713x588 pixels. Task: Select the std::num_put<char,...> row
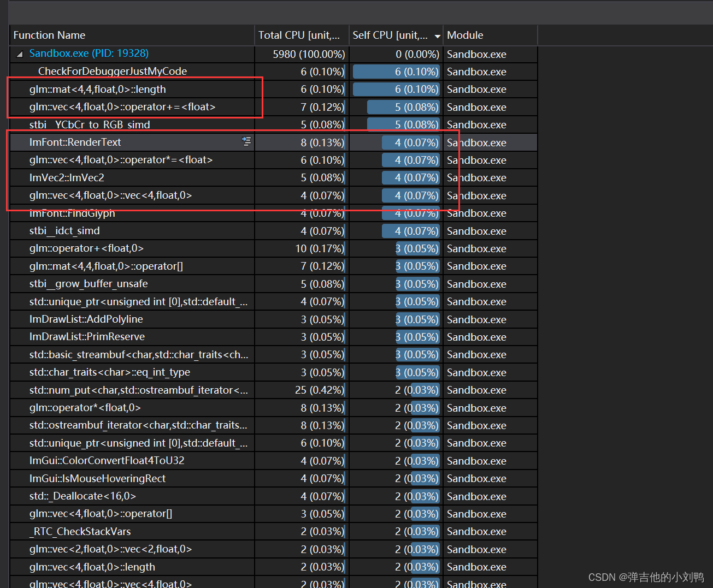coord(273,390)
